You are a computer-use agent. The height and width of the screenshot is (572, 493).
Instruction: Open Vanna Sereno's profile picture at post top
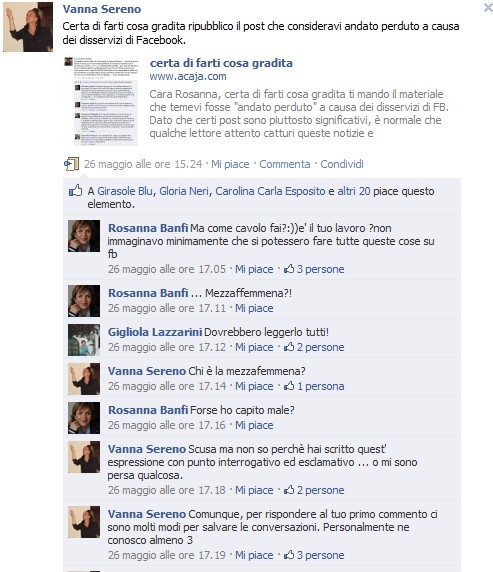pyautogui.click(x=28, y=27)
